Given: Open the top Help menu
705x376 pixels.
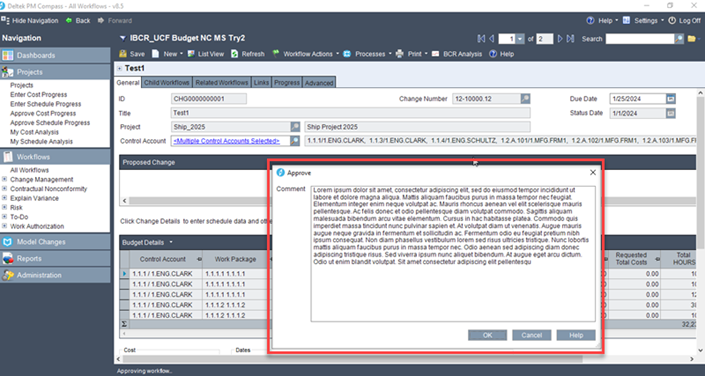Looking at the screenshot, I should tap(602, 21).
